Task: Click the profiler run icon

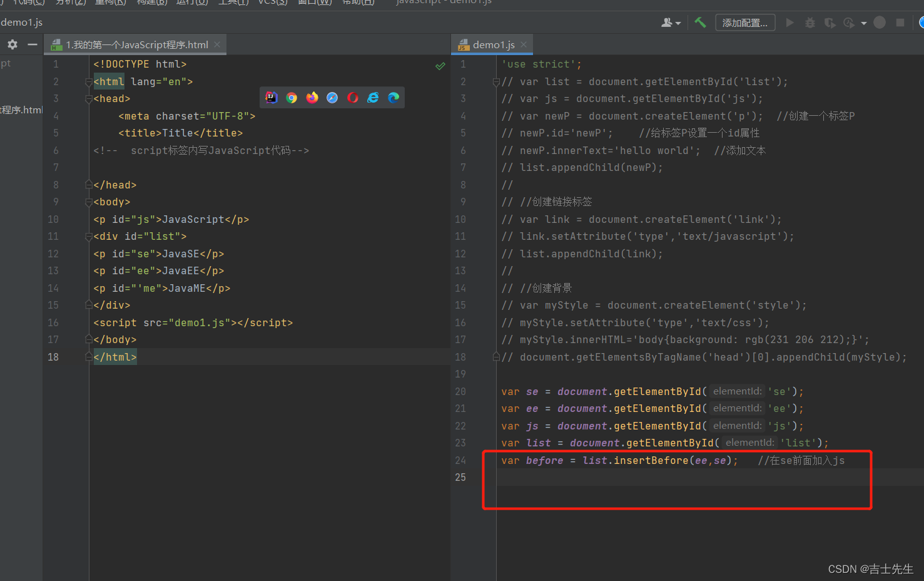Action: pyautogui.click(x=849, y=23)
